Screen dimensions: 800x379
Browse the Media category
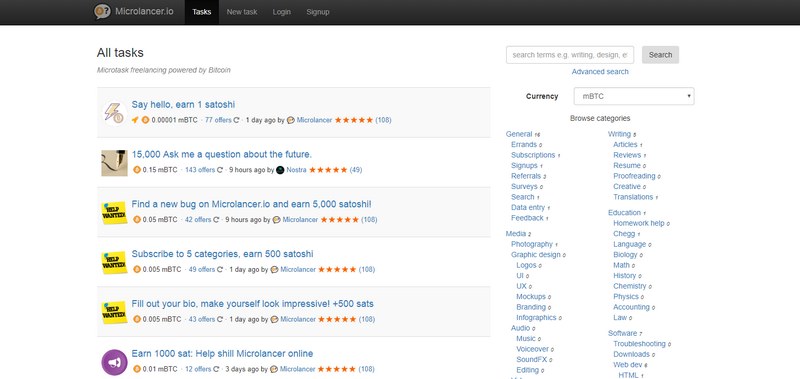[x=516, y=234]
